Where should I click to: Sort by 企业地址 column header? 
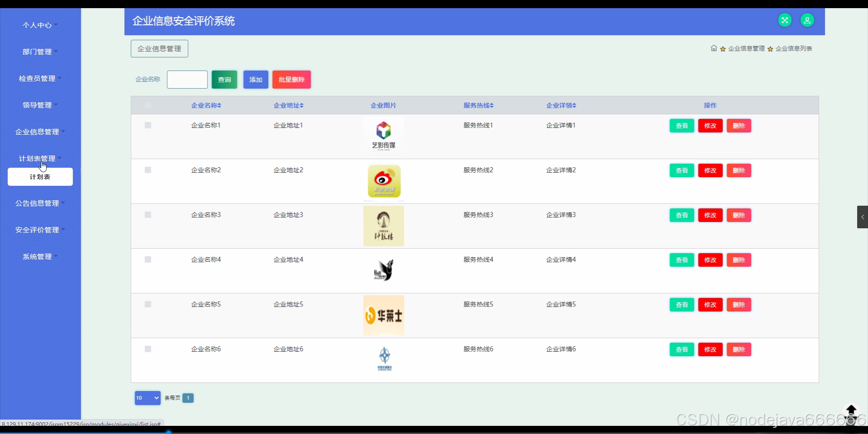click(x=288, y=105)
